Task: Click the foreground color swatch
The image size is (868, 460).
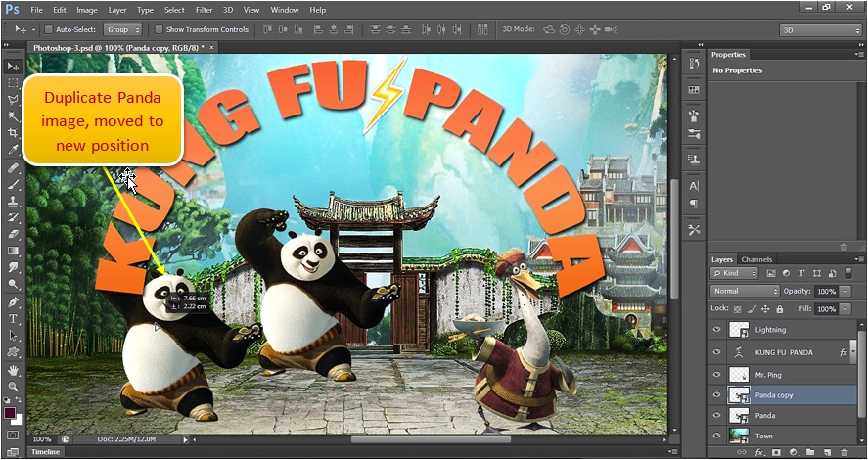Action: point(10,413)
